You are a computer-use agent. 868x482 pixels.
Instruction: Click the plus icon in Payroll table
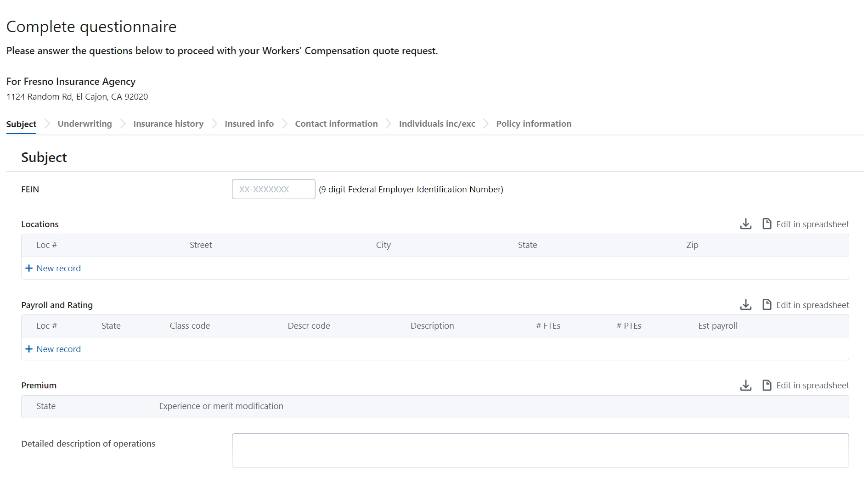tap(29, 349)
